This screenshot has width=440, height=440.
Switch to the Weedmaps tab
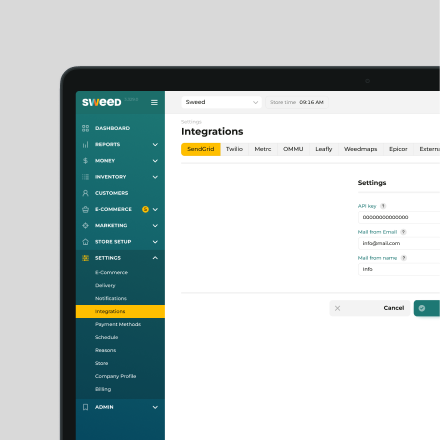pyautogui.click(x=360, y=149)
